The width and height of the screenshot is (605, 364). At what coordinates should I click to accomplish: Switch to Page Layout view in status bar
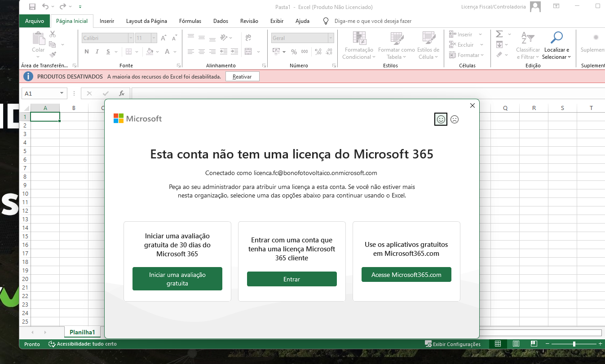click(x=516, y=344)
